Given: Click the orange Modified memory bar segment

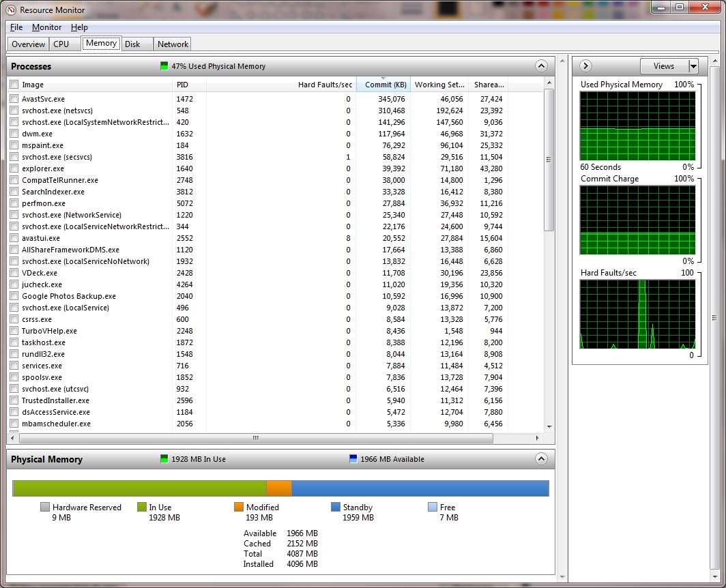Looking at the screenshot, I should [279, 488].
